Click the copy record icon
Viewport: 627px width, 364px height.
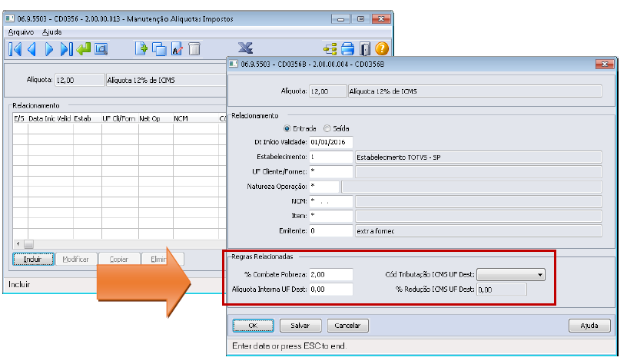[159, 49]
